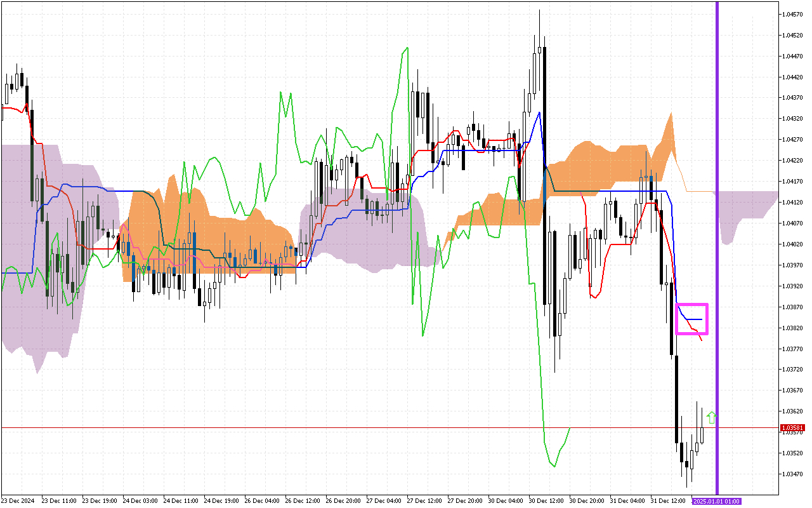Click the 1.03620 price axis label
This screenshot has width=812, height=508.
(791, 411)
